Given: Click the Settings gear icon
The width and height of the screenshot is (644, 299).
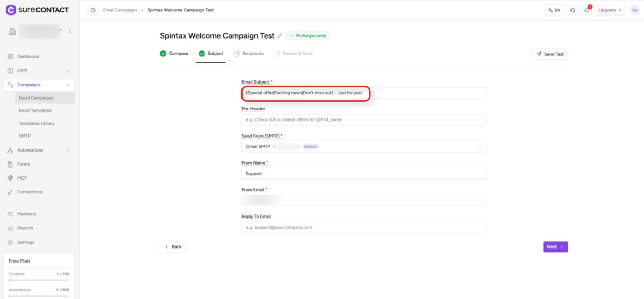Looking at the screenshot, I should (11, 242).
